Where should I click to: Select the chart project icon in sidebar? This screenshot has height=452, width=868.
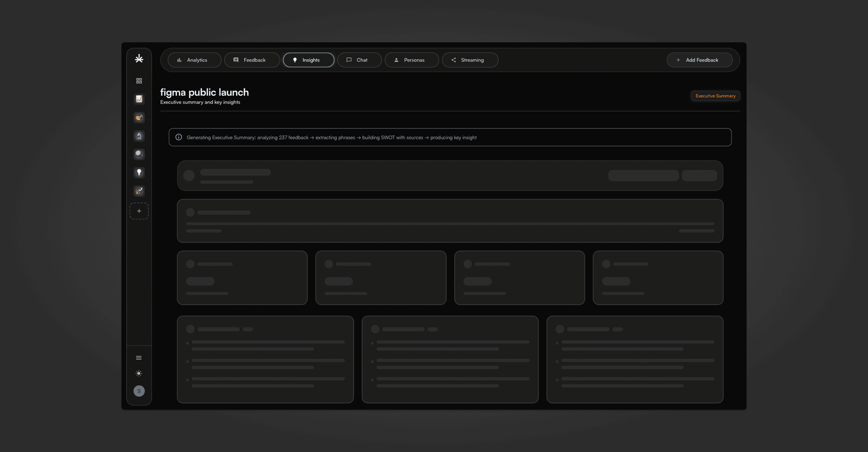click(139, 99)
